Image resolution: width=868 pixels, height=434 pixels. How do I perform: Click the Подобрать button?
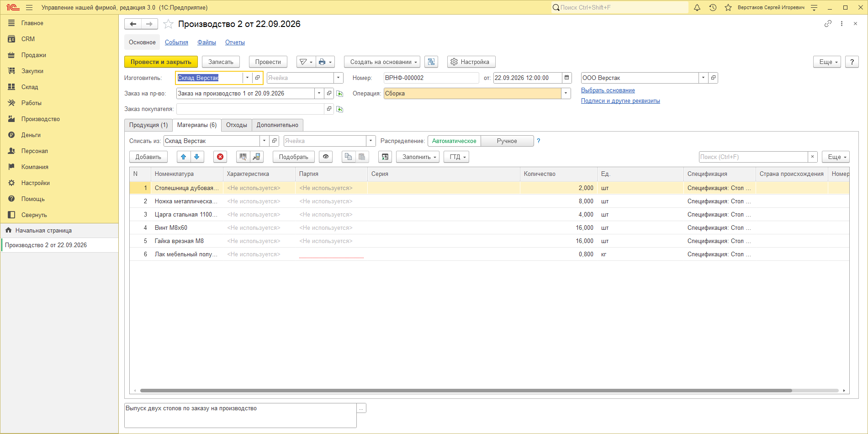click(x=294, y=157)
